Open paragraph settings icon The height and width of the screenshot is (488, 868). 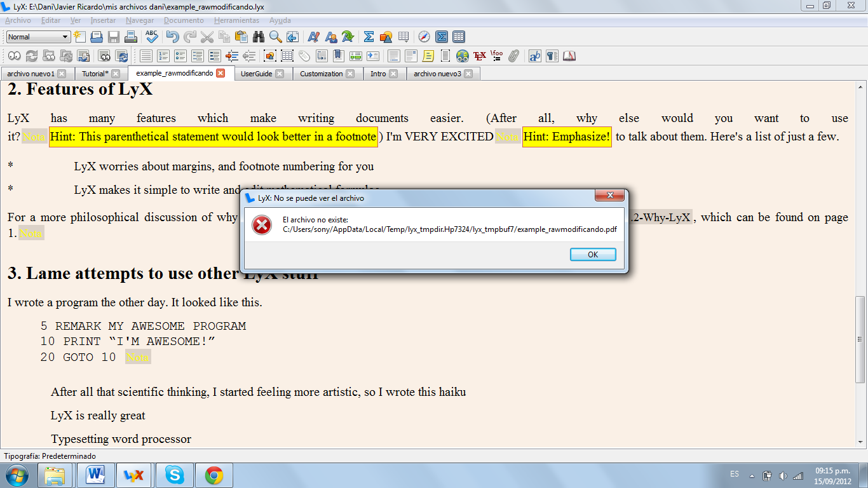[x=552, y=56]
